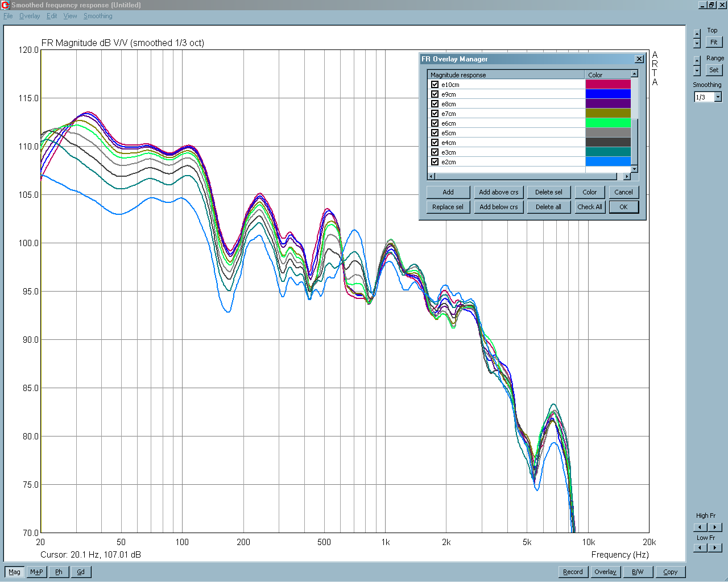
Task: Click Add above crs button
Action: coord(499,192)
